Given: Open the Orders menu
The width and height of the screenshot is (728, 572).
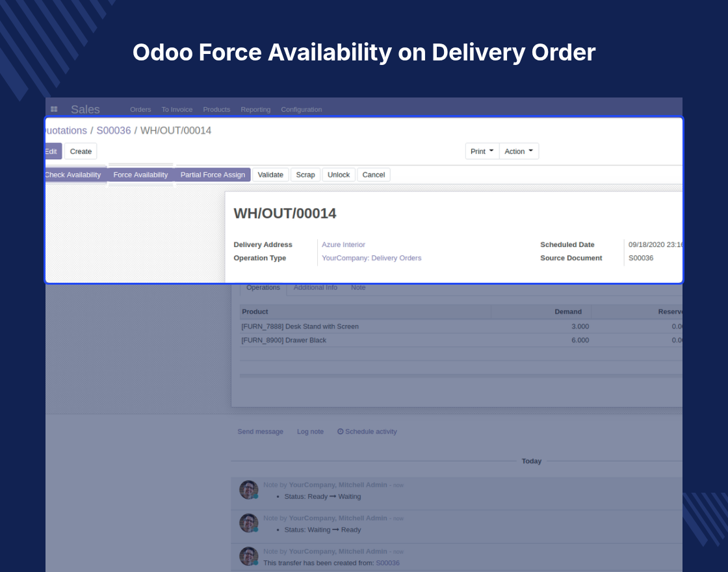Looking at the screenshot, I should coord(140,110).
